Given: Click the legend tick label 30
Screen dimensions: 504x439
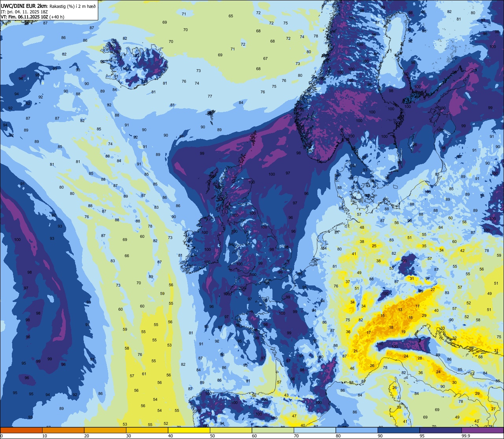Looking at the screenshot, I should click(x=128, y=436).
